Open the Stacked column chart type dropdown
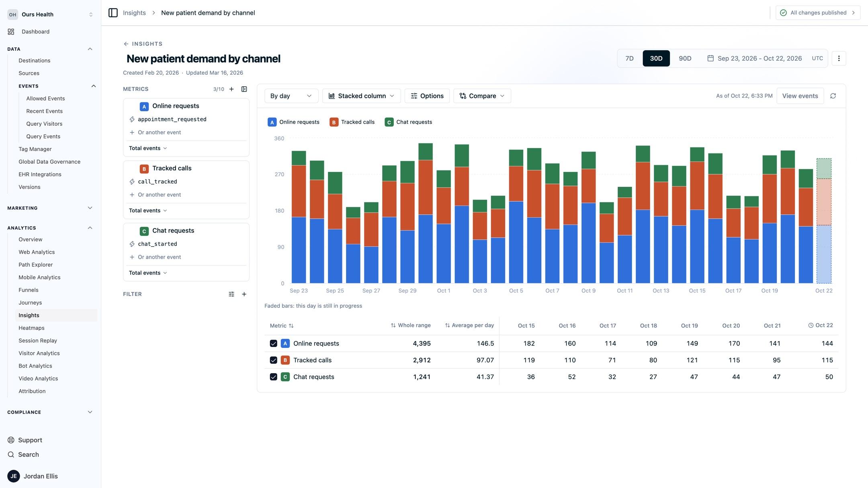This screenshot has width=868, height=488. [x=361, y=96]
